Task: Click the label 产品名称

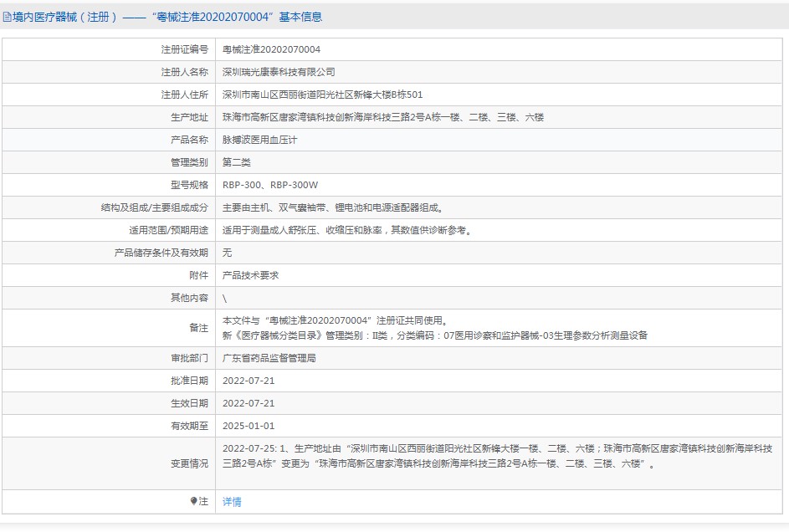Action: 189,140
